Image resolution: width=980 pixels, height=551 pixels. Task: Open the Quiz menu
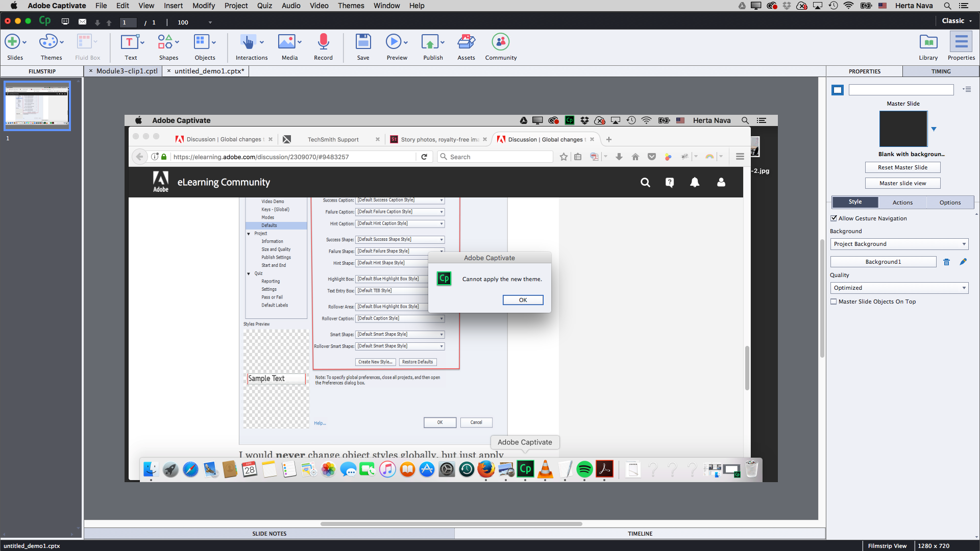pos(264,6)
